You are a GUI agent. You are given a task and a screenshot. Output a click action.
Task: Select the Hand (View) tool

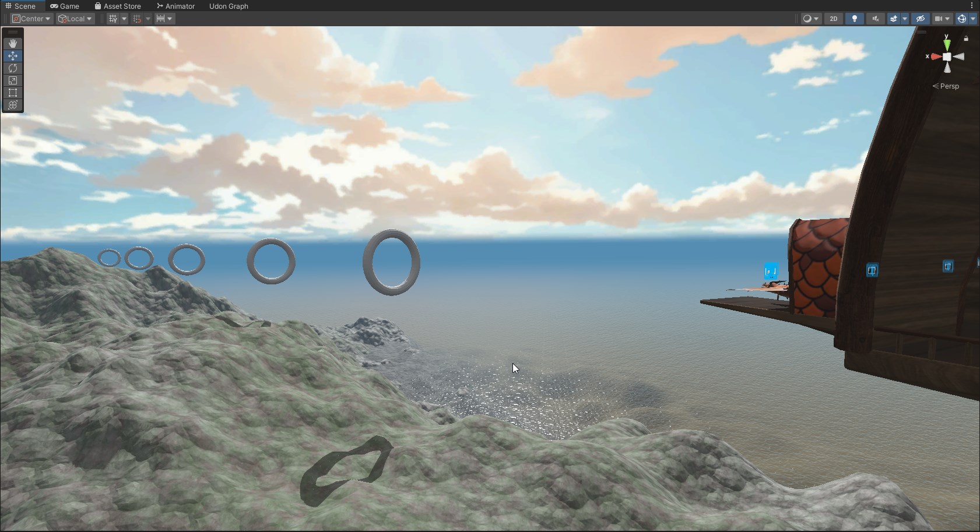13,44
